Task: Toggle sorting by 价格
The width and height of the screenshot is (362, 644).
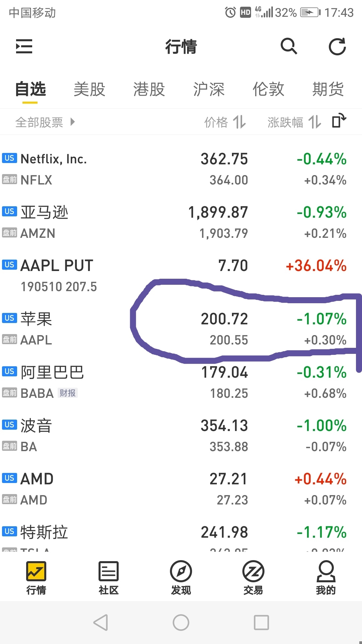Action: tap(225, 122)
